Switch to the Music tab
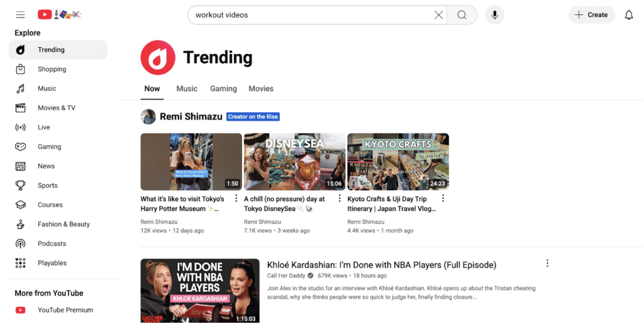 coord(187,89)
